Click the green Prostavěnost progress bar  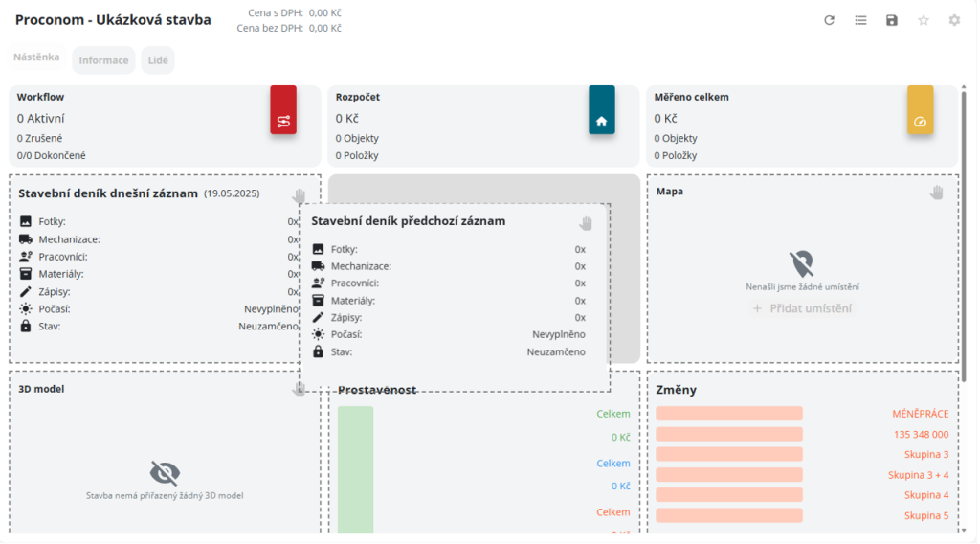pyautogui.click(x=355, y=469)
